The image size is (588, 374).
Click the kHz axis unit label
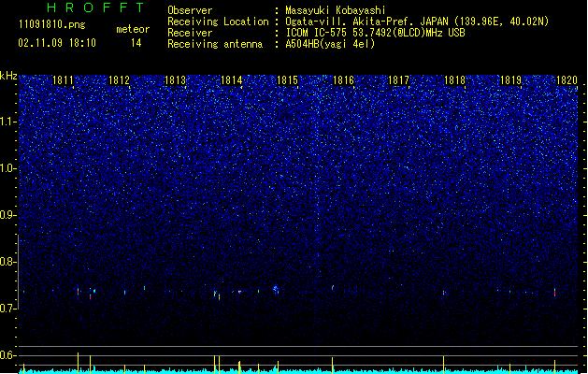pyautogui.click(x=8, y=76)
